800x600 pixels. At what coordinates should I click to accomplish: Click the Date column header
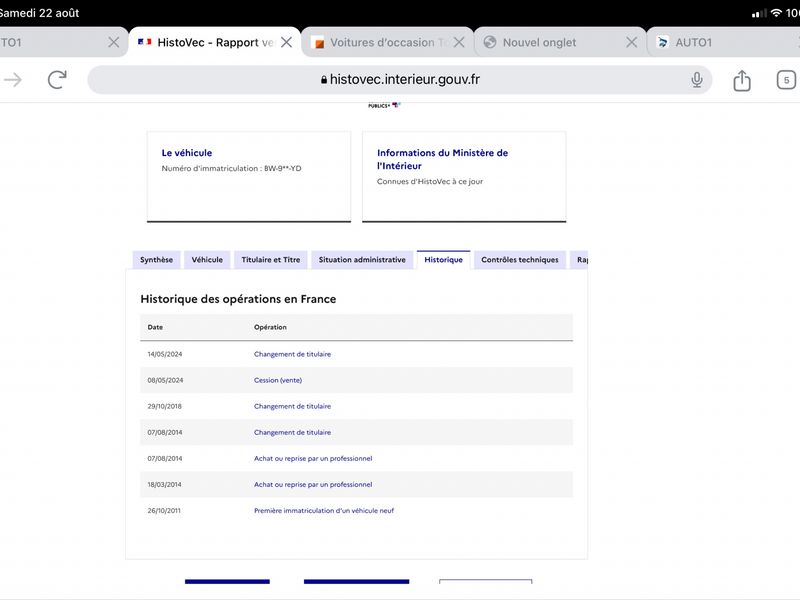tap(155, 327)
